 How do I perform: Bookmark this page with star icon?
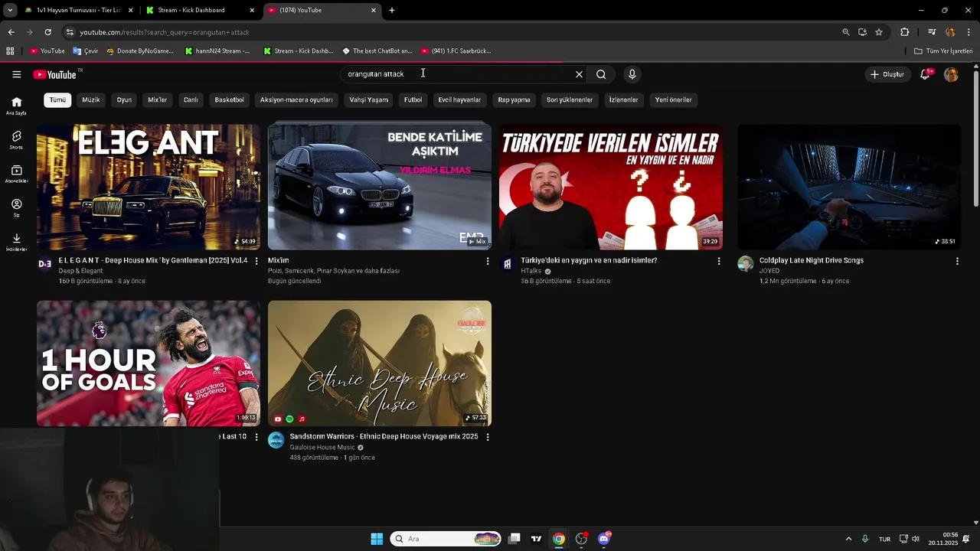coord(879,32)
